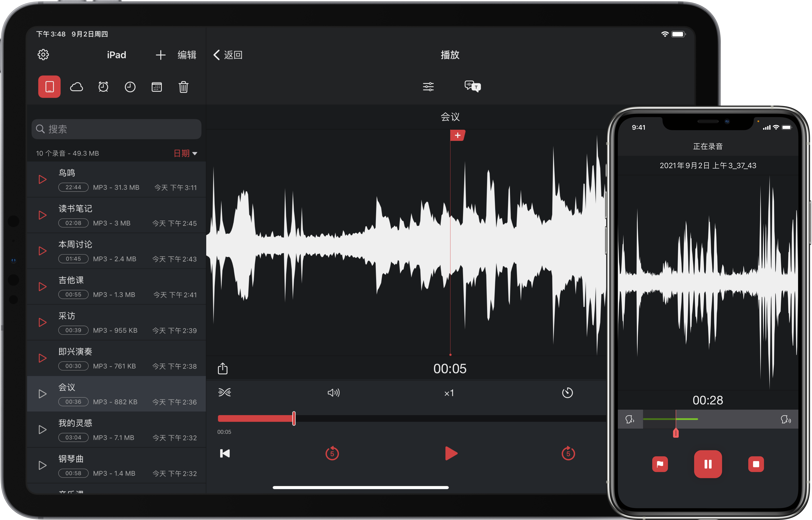Tap high sensitivity head icon on iPhone
The image size is (812, 520).
[786, 419]
